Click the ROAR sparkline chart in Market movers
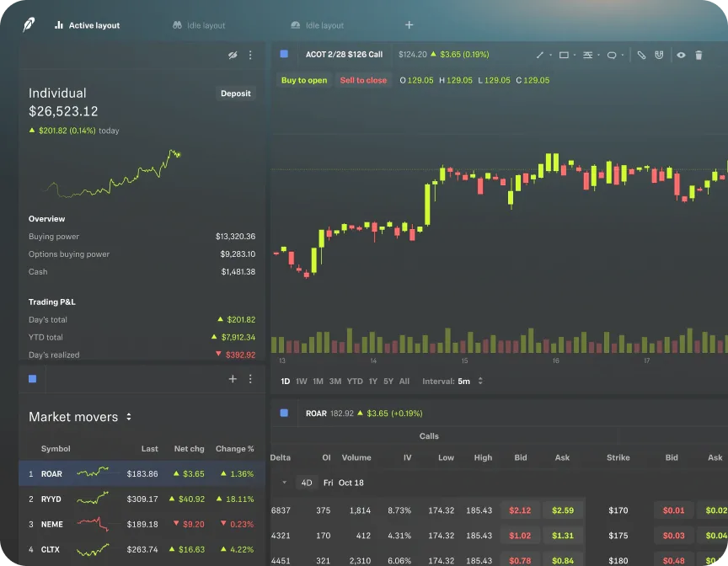 pos(93,473)
